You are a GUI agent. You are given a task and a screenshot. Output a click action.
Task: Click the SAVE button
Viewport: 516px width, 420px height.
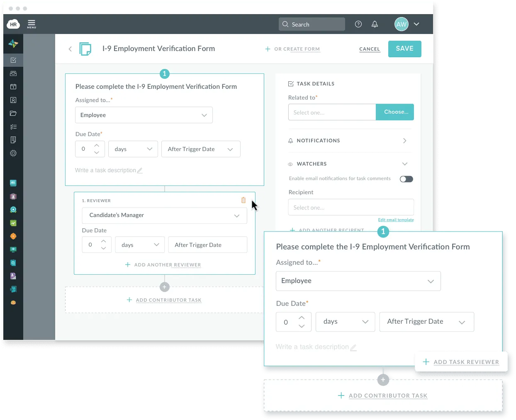[x=405, y=49]
